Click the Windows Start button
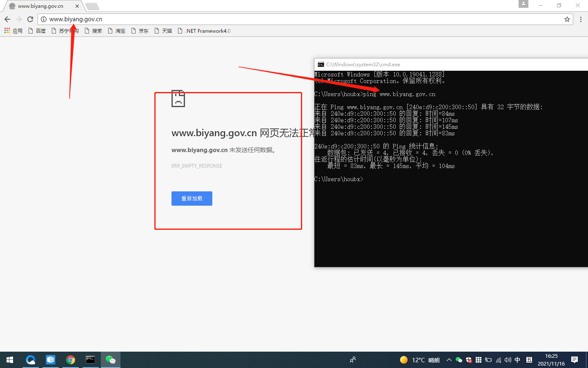588x368 pixels. (10, 360)
